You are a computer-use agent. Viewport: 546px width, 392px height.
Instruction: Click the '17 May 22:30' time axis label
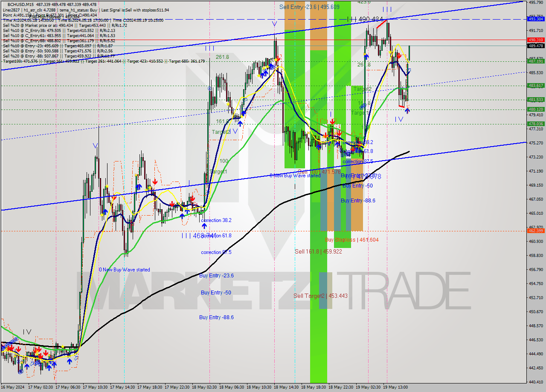[178, 387]
